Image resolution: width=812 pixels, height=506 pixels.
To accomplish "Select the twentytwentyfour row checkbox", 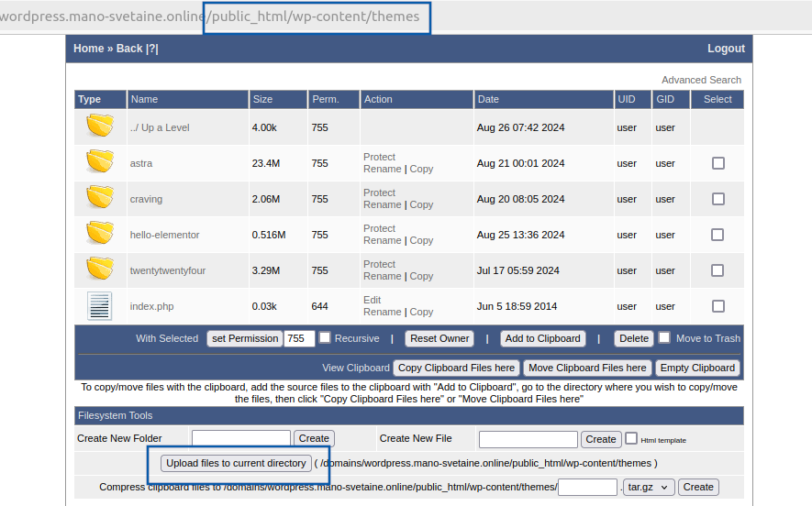I will 717,270.
